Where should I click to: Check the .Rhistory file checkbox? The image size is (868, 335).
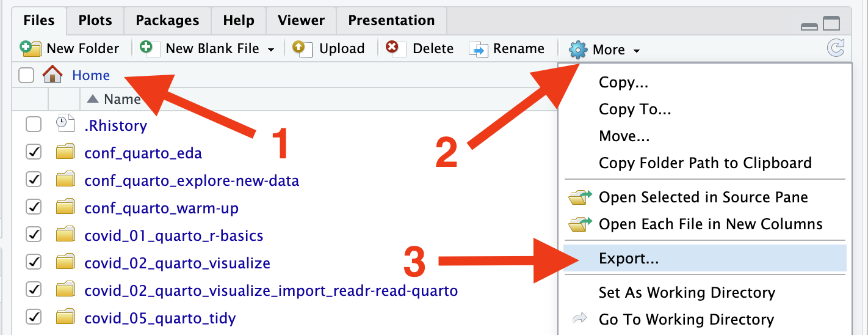tap(34, 125)
